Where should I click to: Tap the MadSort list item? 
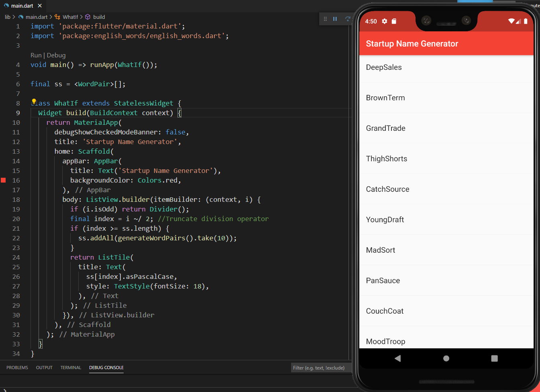446,250
